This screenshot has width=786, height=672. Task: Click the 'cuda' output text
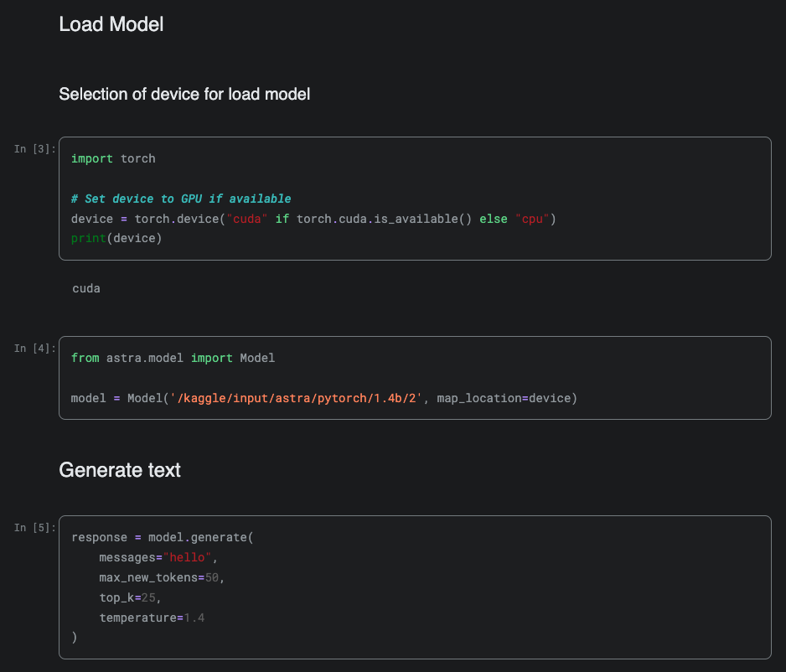click(x=86, y=288)
